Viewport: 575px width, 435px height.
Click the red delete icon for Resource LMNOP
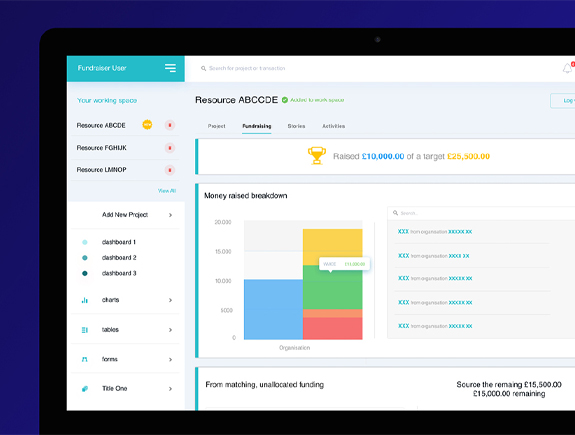click(x=169, y=170)
